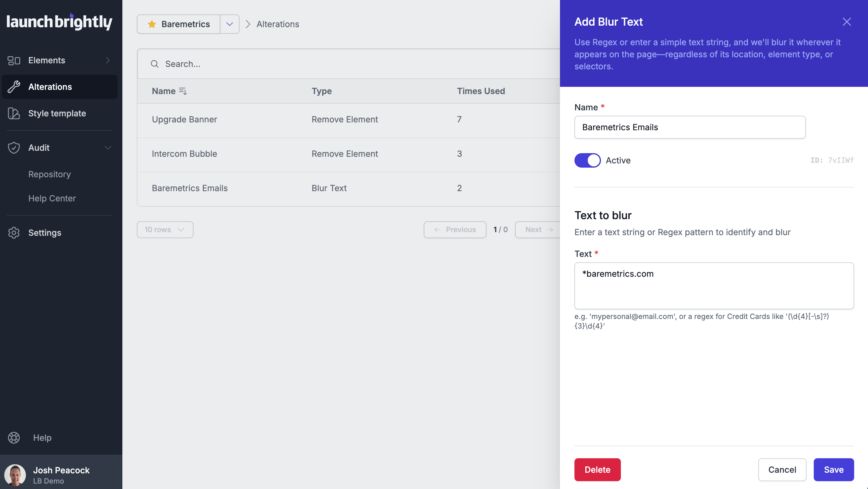The width and height of the screenshot is (868, 489).
Task: Click Remove Element in Upgrade Banner row
Action: (x=344, y=119)
